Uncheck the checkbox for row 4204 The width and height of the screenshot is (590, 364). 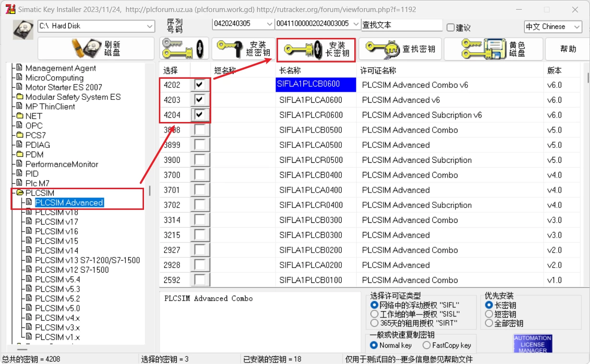[x=200, y=115]
